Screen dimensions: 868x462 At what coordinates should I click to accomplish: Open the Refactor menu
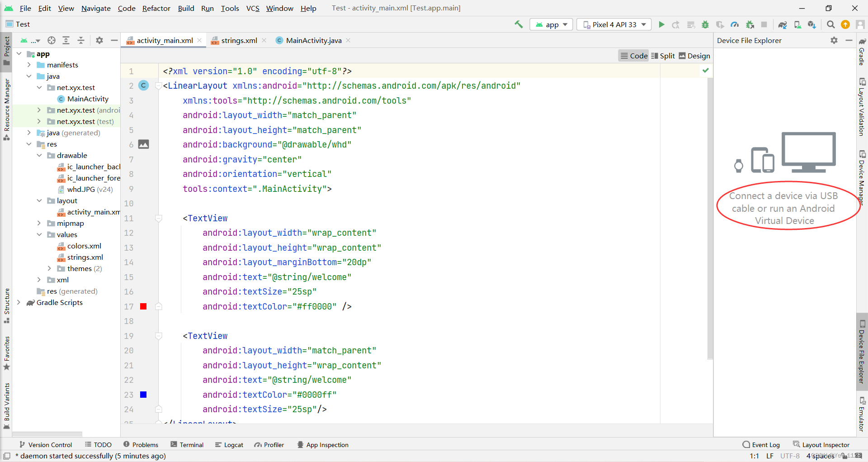click(x=156, y=8)
